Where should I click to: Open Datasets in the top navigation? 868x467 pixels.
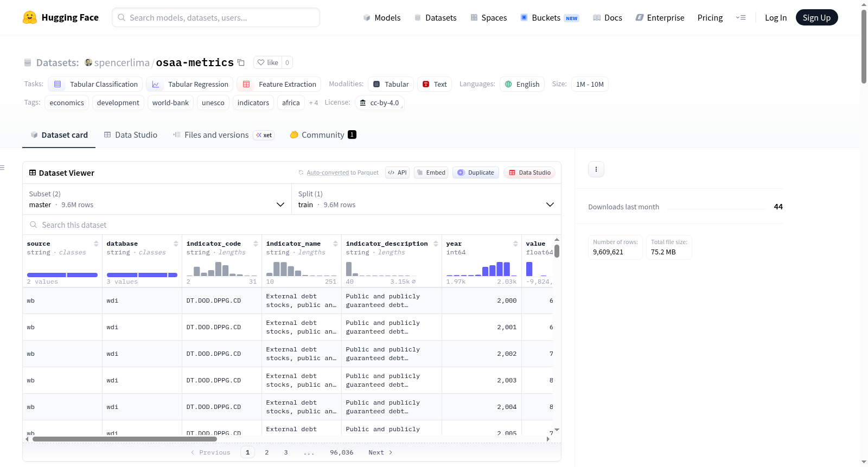pos(436,17)
